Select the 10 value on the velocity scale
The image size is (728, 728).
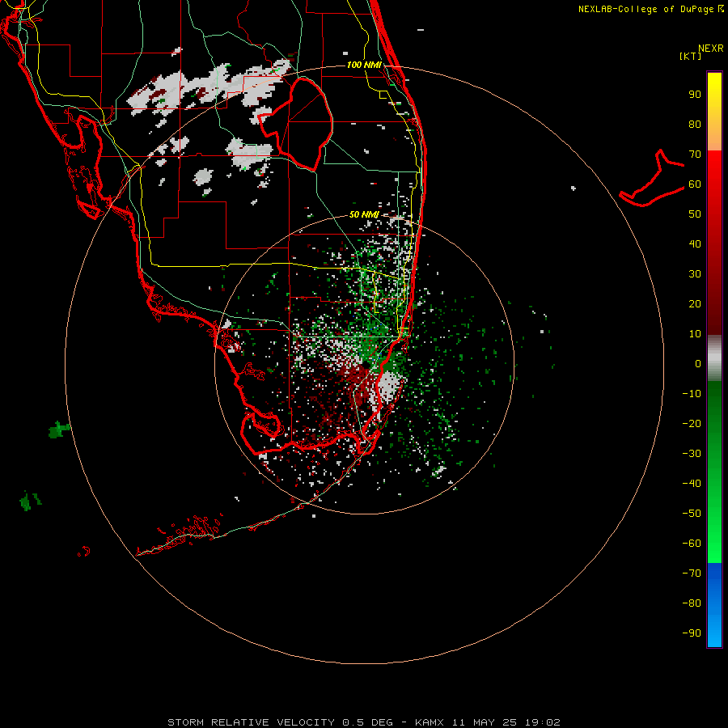[695, 334]
